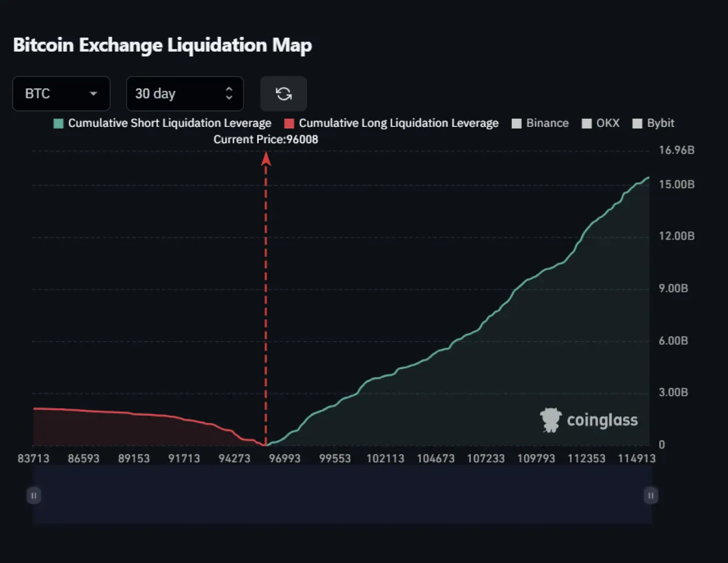Click the 91713 x-axis label
The image size is (728, 563).
point(184,458)
